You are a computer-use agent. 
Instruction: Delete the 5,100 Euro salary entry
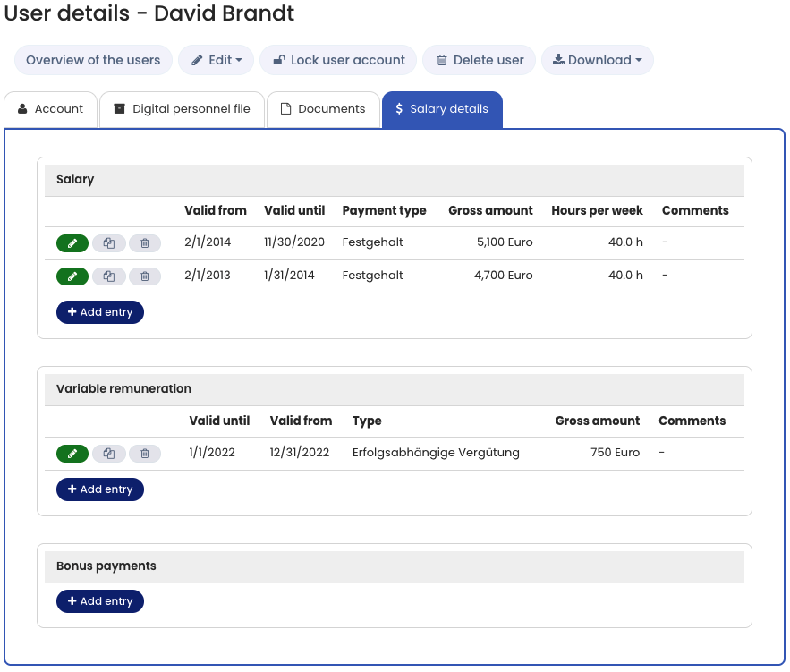pos(145,243)
